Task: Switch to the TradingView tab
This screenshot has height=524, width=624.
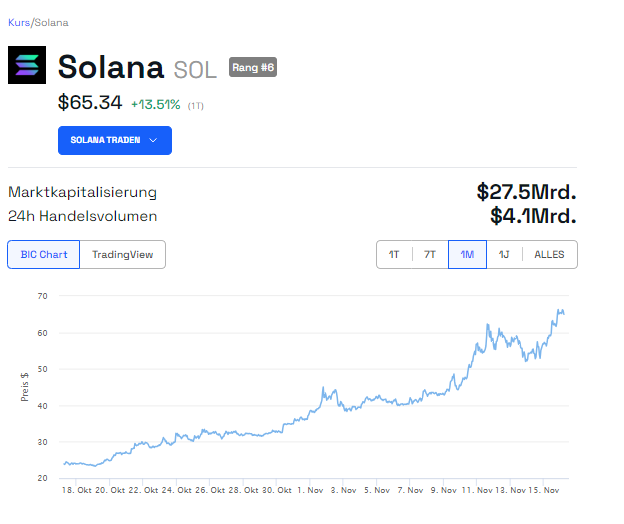Action: click(x=122, y=255)
